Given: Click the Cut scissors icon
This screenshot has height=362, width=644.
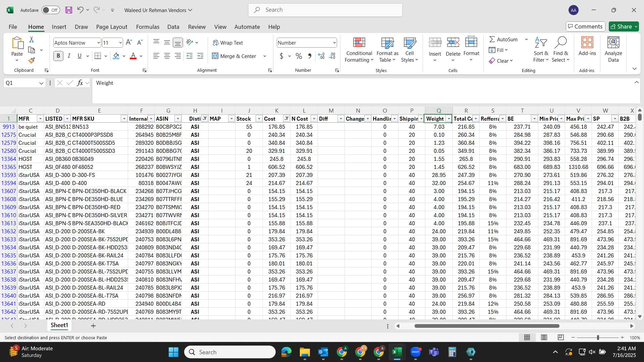Looking at the screenshot, I should click(32, 40).
